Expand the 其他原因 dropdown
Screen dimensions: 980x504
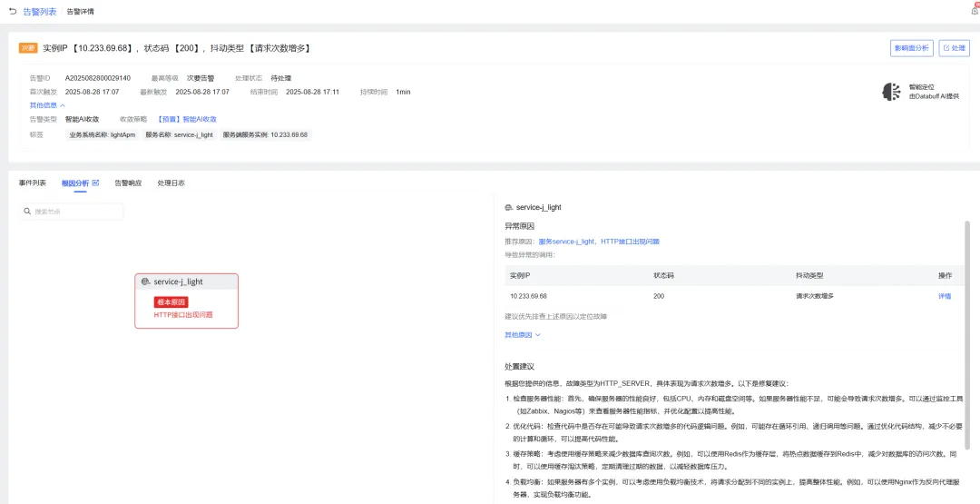tap(523, 335)
